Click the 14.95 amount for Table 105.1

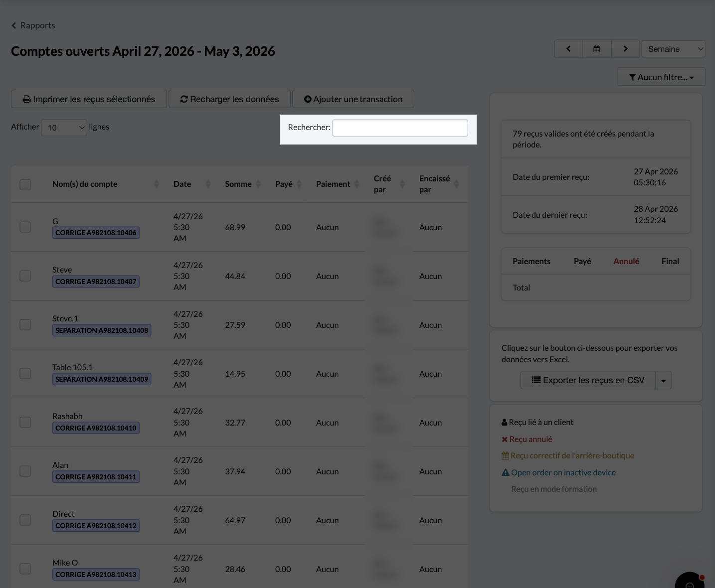coord(235,374)
